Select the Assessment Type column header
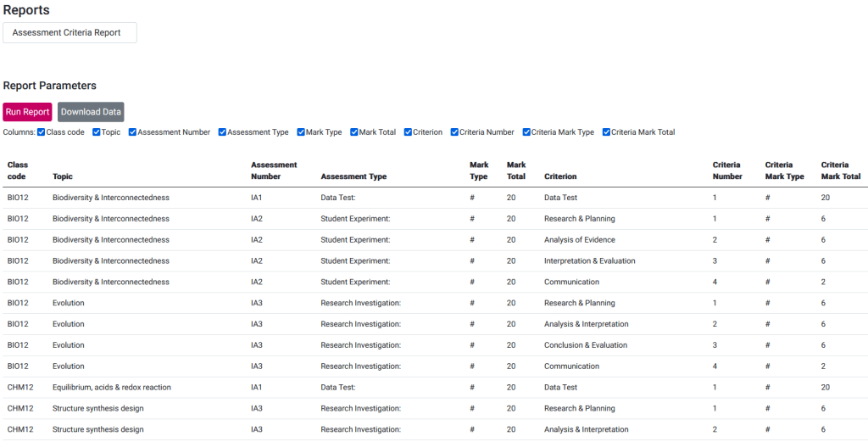 (x=353, y=176)
